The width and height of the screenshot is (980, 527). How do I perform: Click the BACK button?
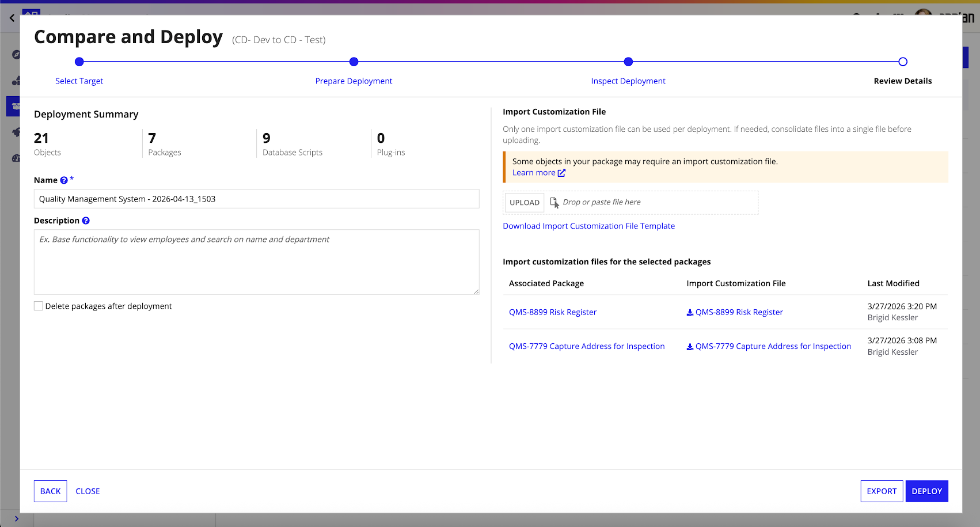click(x=51, y=491)
